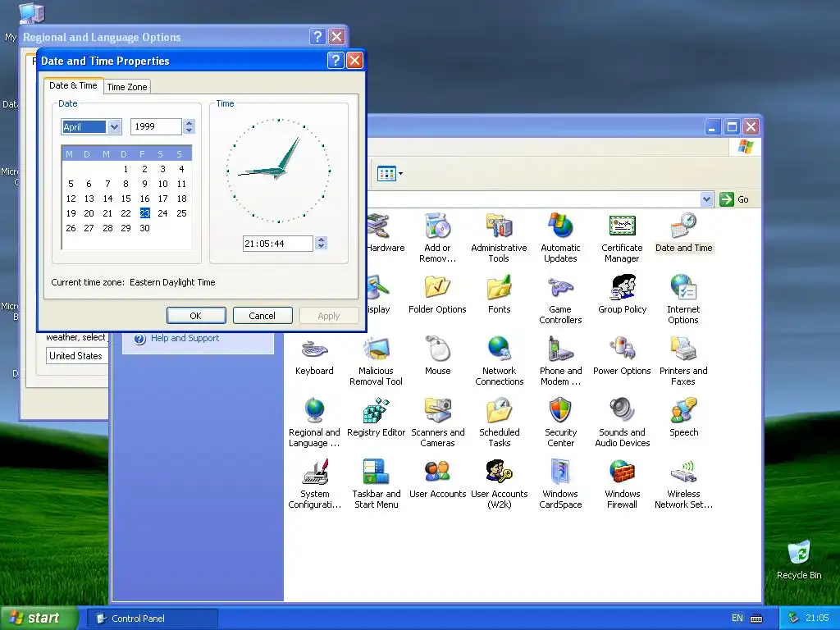This screenshot has width=840, height=630.
Task: Click Control Panel taskbar button
Action: pyautogui.click(x=152, y=619)
